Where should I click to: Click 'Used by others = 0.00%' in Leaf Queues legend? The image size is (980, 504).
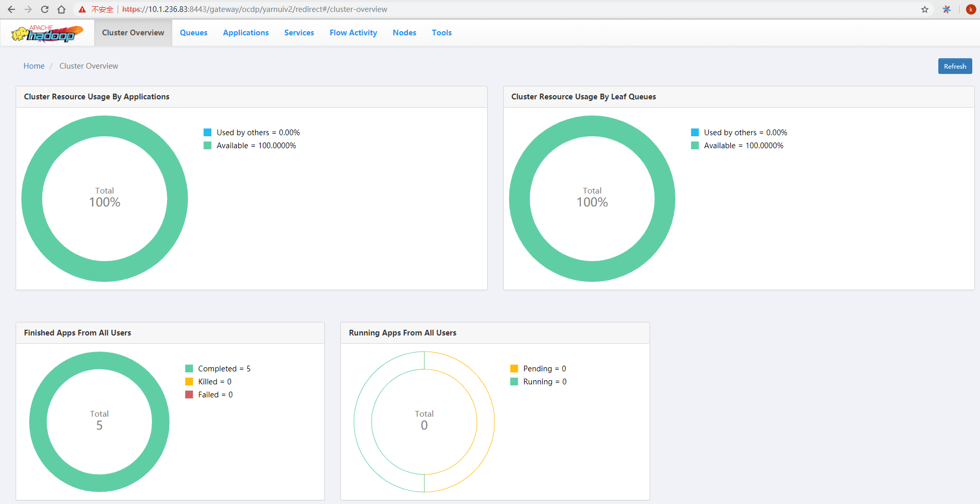pos(745,133)
